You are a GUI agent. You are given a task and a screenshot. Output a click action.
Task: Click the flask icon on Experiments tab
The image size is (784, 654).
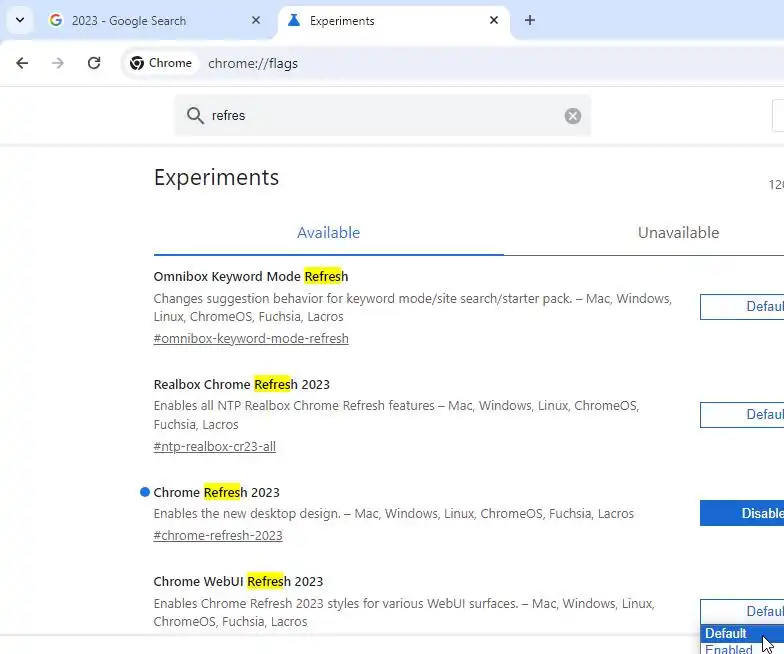coord(294,20)
